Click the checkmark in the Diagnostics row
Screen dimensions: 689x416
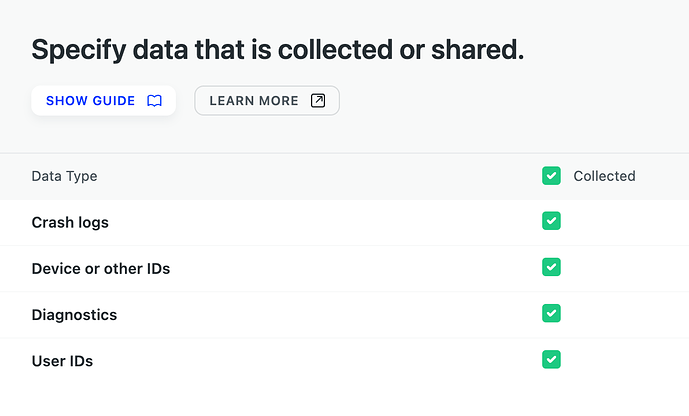click(551, 313)
